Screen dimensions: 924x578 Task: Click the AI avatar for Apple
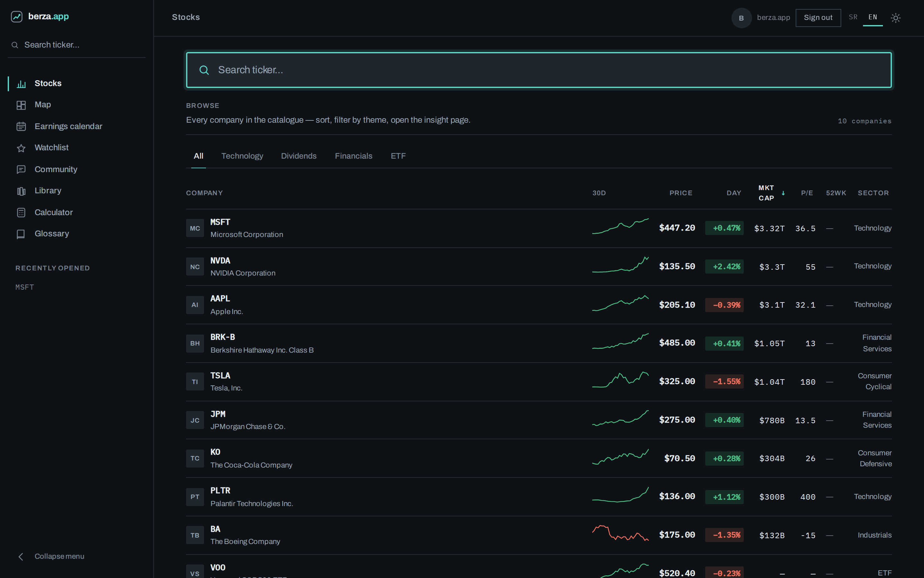195,305
